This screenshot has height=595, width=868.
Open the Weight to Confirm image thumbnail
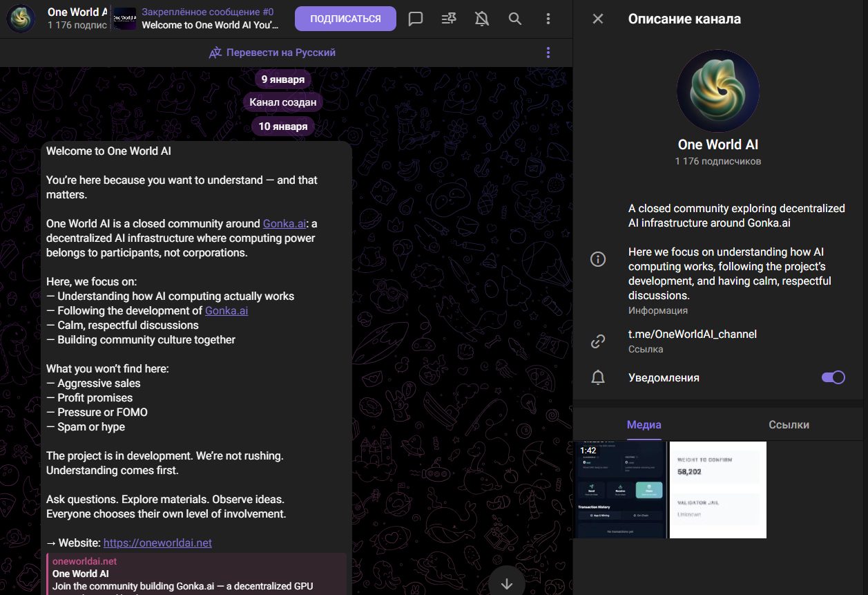coord(718,489)
